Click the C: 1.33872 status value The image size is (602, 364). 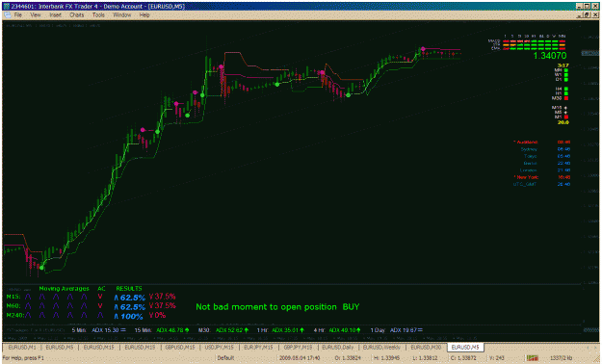(463, 358)
